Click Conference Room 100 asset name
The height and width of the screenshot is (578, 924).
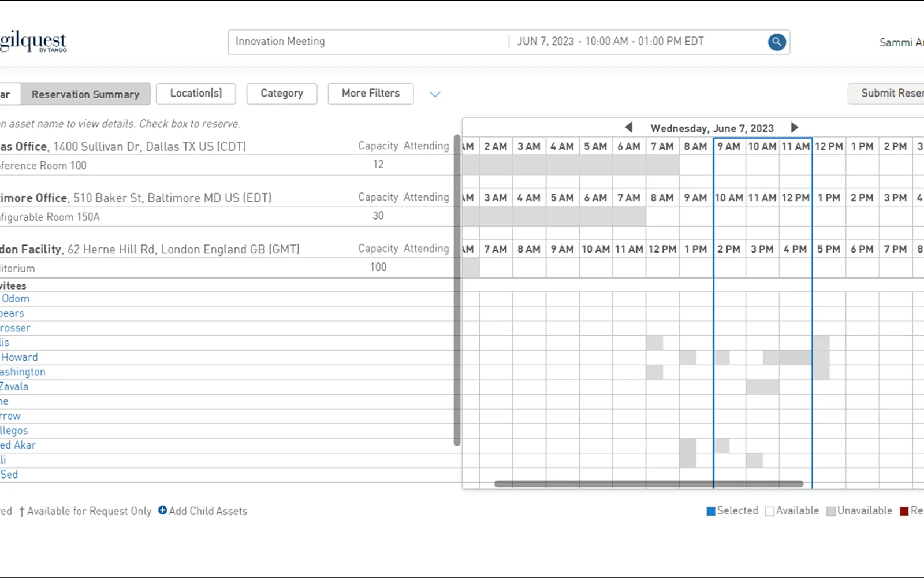coord(43,166)
